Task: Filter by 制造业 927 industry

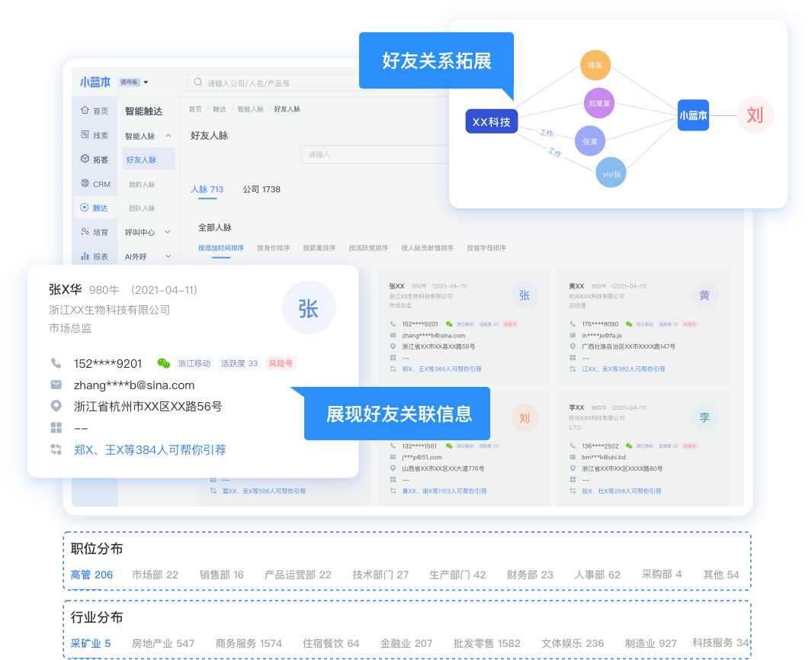Action: 650,643
